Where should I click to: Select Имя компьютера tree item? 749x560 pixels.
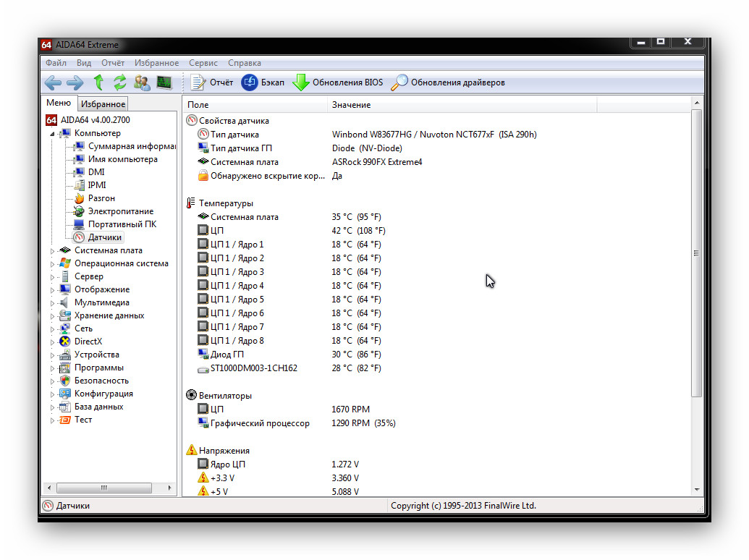(116, 159)
